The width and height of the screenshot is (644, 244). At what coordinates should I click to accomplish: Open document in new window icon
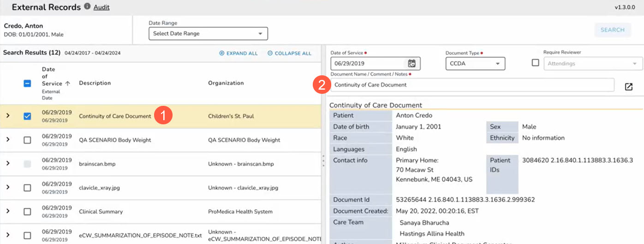628,87
